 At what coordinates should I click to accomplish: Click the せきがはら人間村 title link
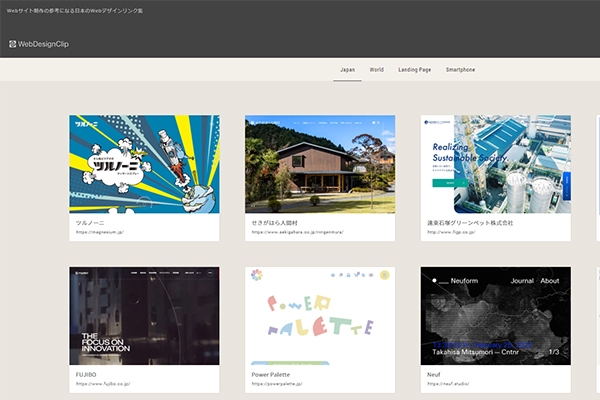276,222
